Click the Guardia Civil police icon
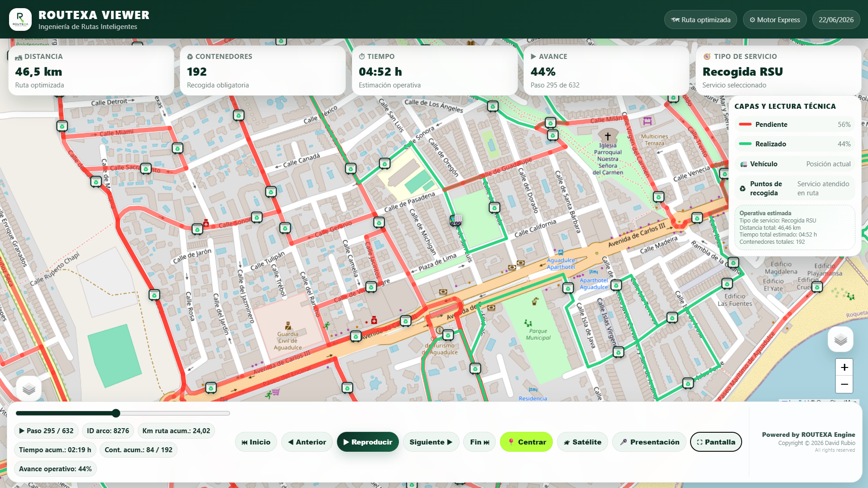The image size is (868, 488). coord(288,325)
